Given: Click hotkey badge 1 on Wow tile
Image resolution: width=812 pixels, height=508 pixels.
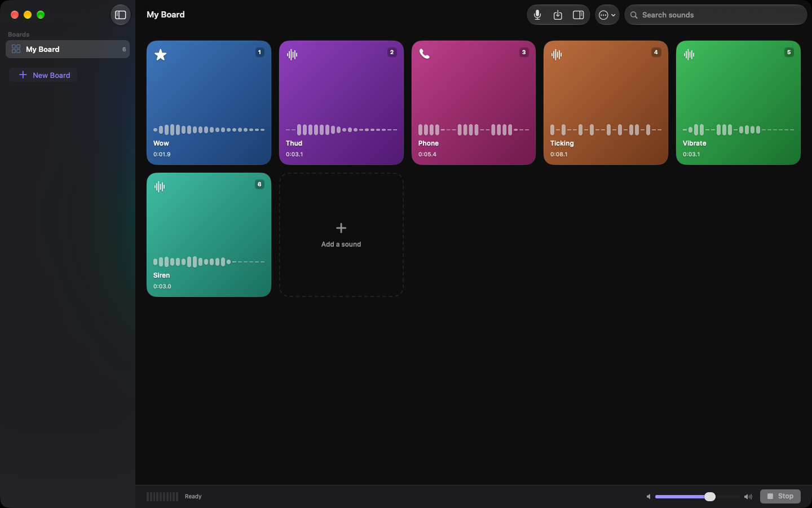Looking at the screenshot, I should click(x=259, y=52).
